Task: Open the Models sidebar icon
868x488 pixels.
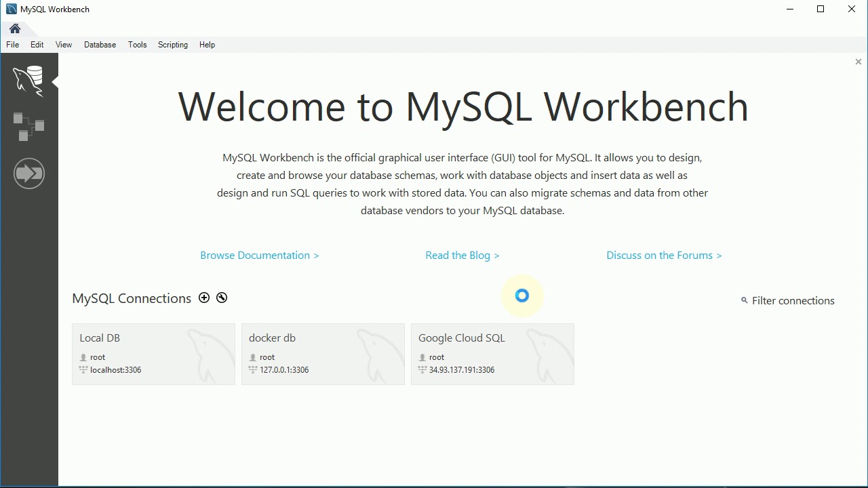Action: [x=28, y=127]
